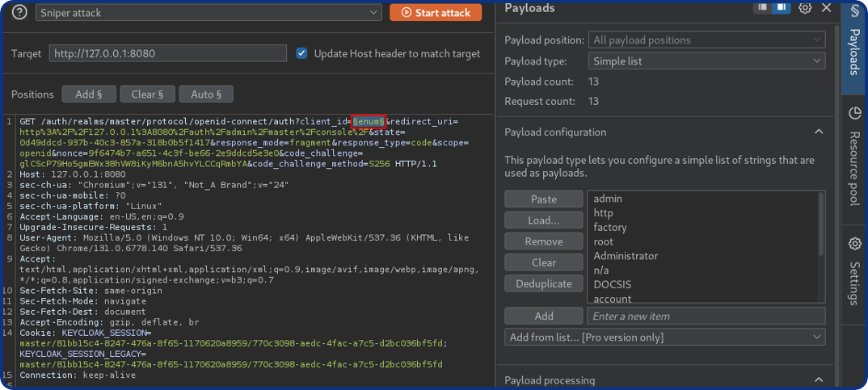This screenshot has height=390, width=868.
Task: Open Payloads panel settings gear
Action: point(805,8)
